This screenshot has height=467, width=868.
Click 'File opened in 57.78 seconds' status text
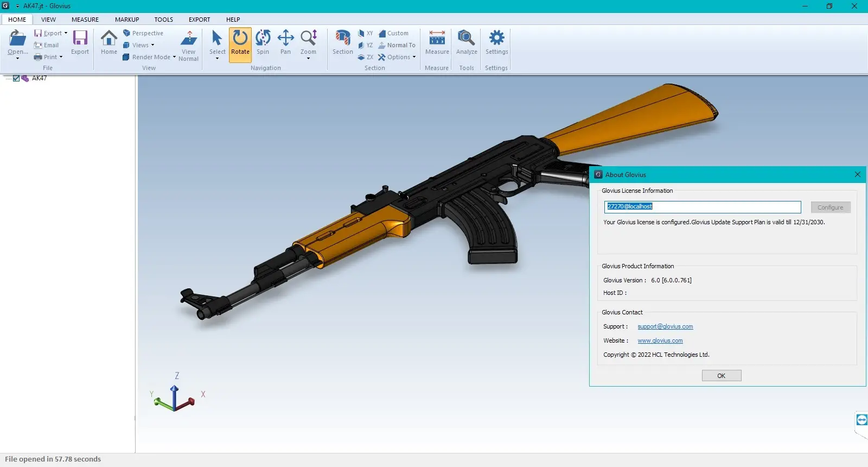tap(53, 459)
